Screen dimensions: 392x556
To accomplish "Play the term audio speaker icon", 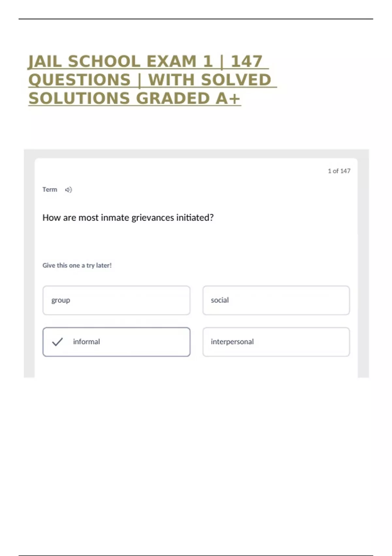I will (68, 190).
